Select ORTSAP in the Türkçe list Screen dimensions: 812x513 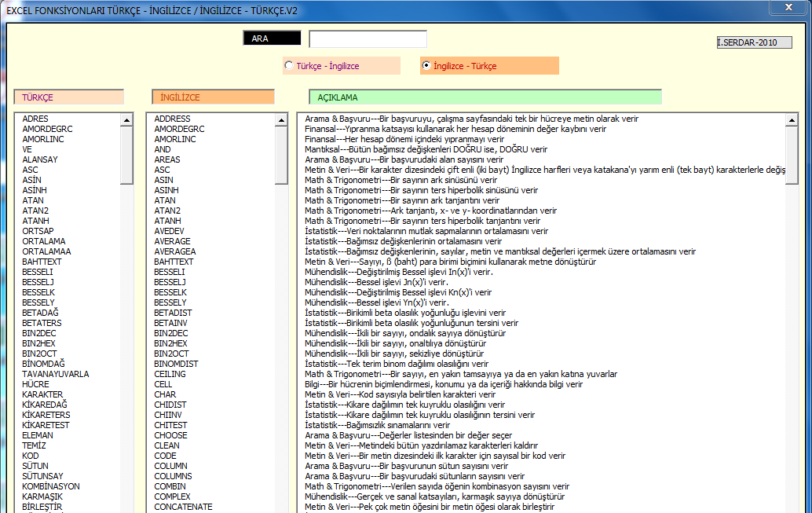(38, 231)
